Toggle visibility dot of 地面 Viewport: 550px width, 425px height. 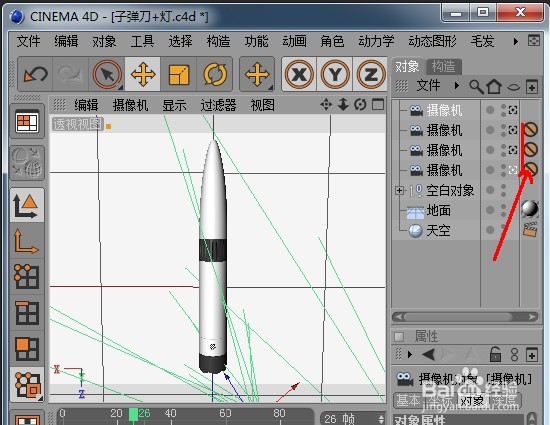coord(490,210)
